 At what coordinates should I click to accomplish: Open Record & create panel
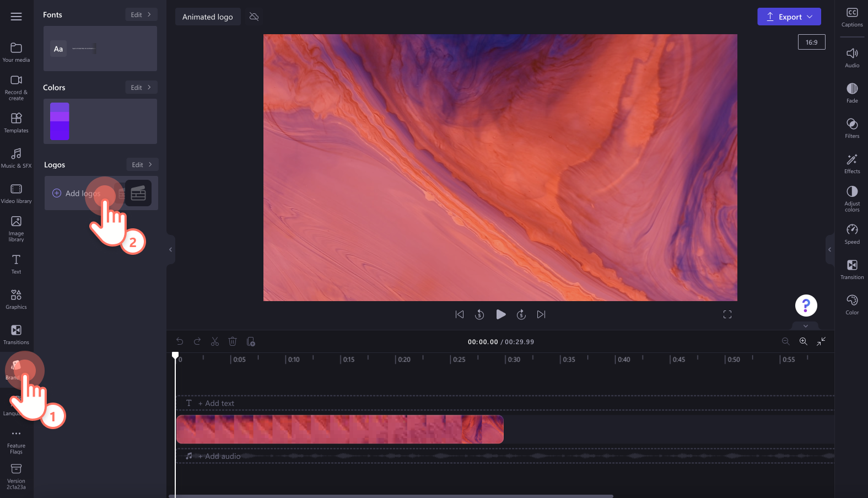tap(17, 88)
